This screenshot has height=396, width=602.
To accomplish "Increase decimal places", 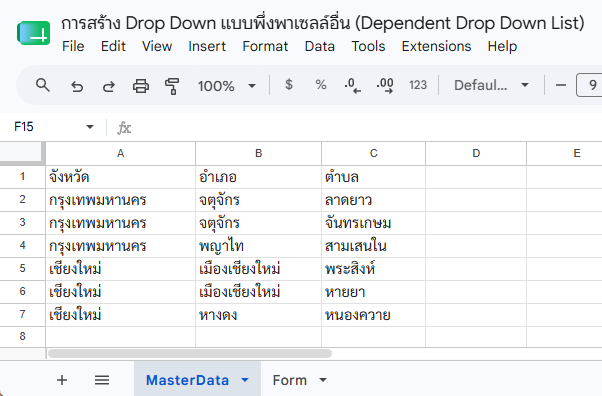I will (385, 85).
